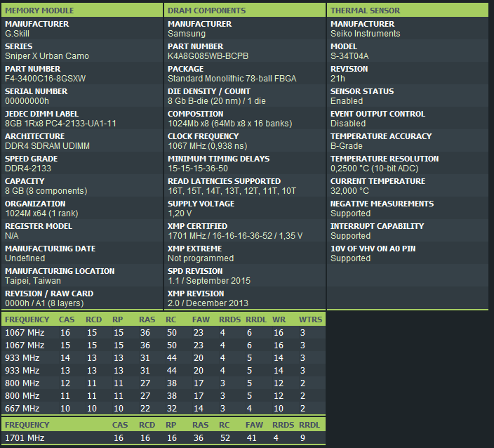Click RC value 52 in XMP row
Screen dimensions: 494x448
[225, 437]
